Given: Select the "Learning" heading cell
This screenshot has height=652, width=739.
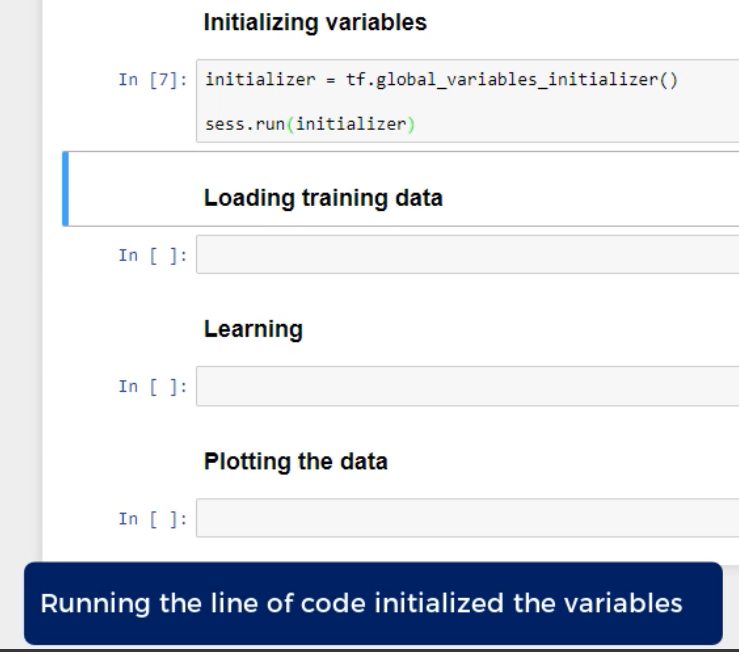Looking at the screenshot, I should point(253,330).
